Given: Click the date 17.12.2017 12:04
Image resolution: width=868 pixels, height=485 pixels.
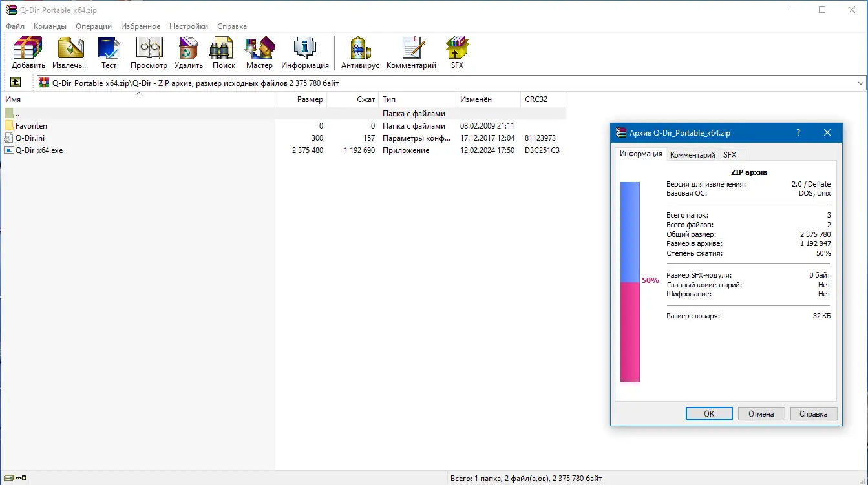Looking at the screenshot, I should click(487, 138).
